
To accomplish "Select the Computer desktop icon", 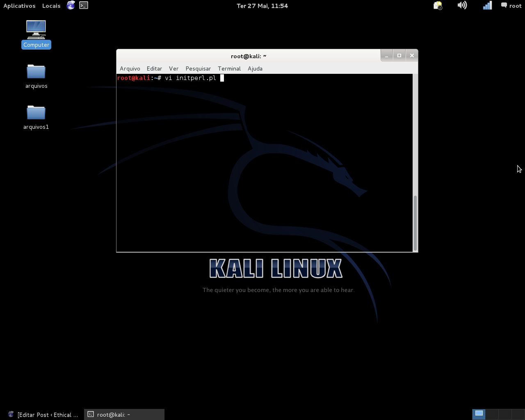I will (x=36, y=34).
